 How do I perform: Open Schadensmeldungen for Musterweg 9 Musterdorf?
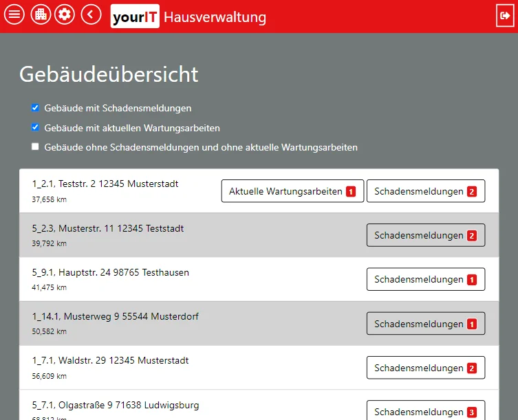click(x=425, y=324)
